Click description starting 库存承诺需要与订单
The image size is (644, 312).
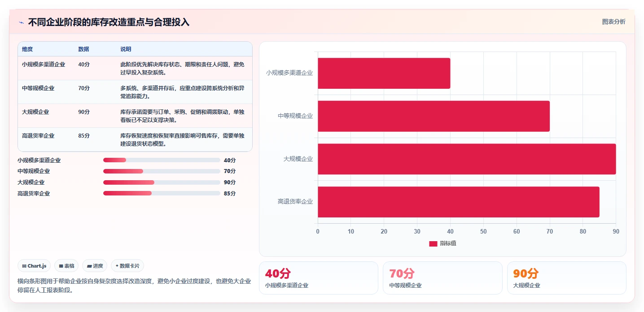pos(182,116)
